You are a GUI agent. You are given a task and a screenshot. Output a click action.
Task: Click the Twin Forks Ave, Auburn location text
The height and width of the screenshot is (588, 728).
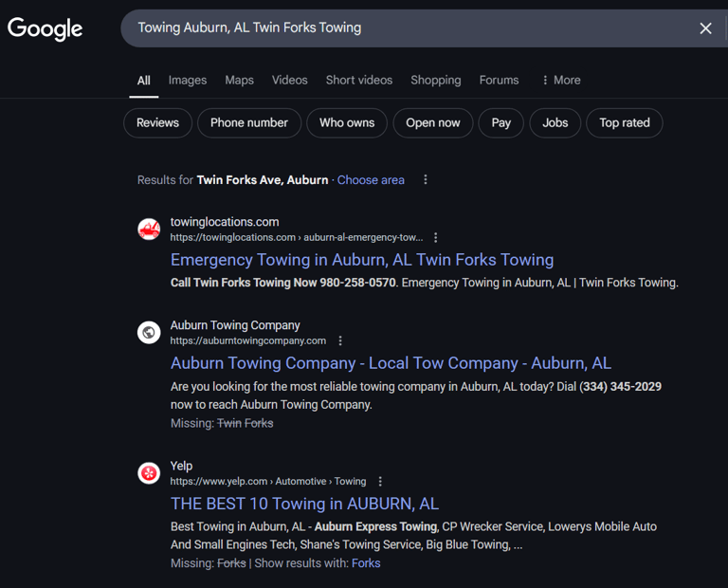[x=263, y=180]
